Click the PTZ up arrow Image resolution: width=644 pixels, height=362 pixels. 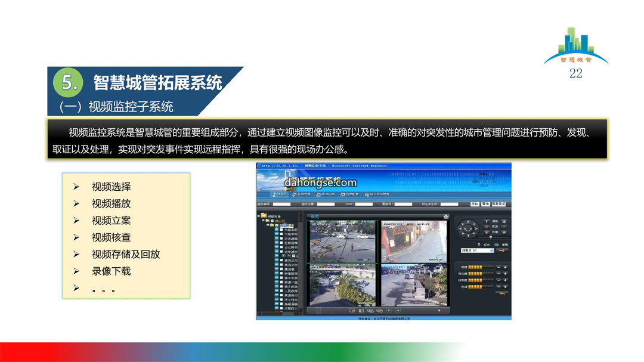[468, 222]
